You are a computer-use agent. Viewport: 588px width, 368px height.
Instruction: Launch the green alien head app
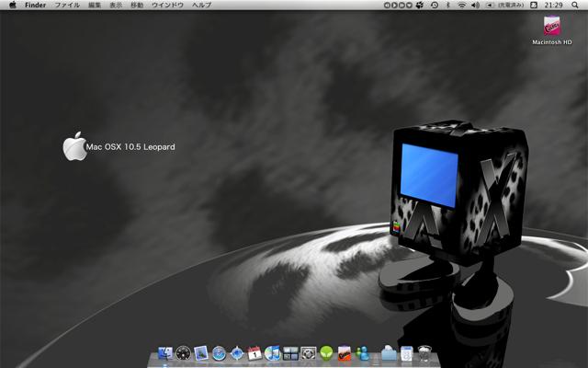pyautogui.click(x=326, y=353)
